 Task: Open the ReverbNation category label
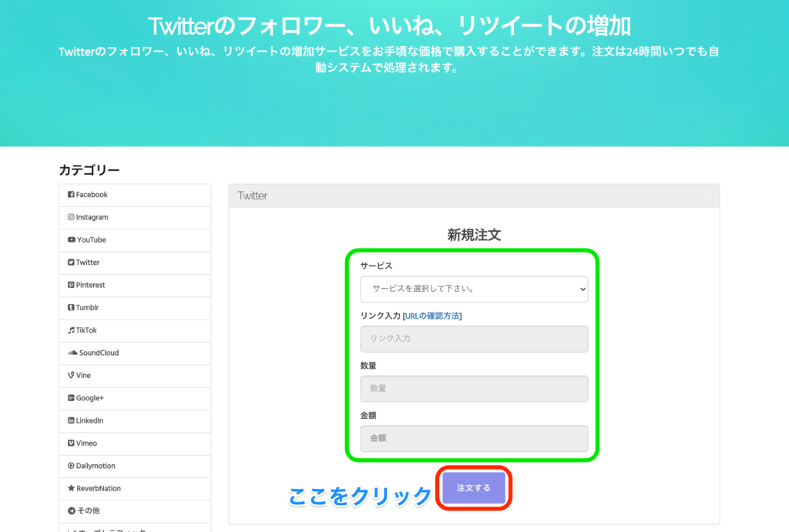(98, 489)
